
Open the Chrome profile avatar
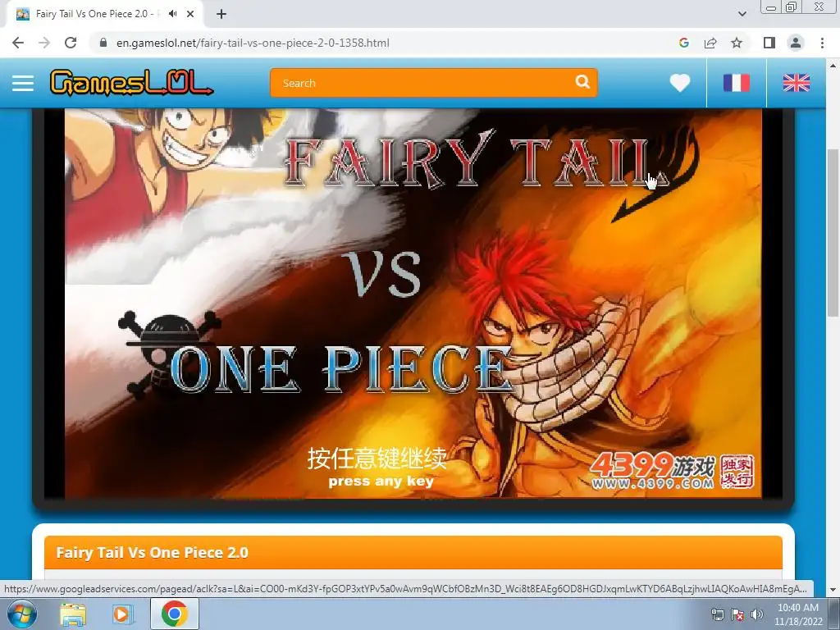[796, 43]
